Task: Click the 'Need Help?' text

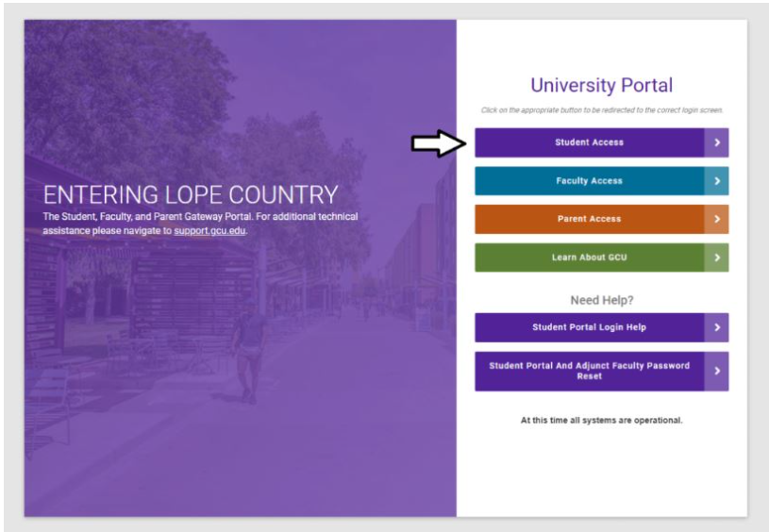Action: point(602,300)
